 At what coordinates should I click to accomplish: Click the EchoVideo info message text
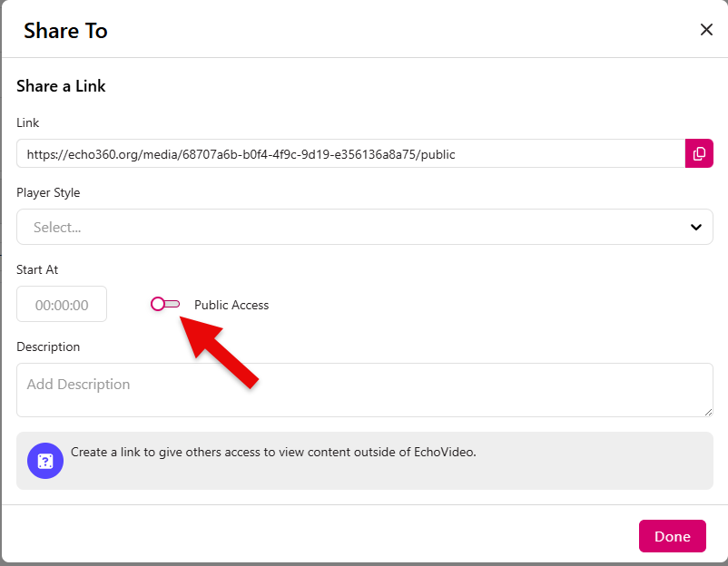[x=273, y=452]
